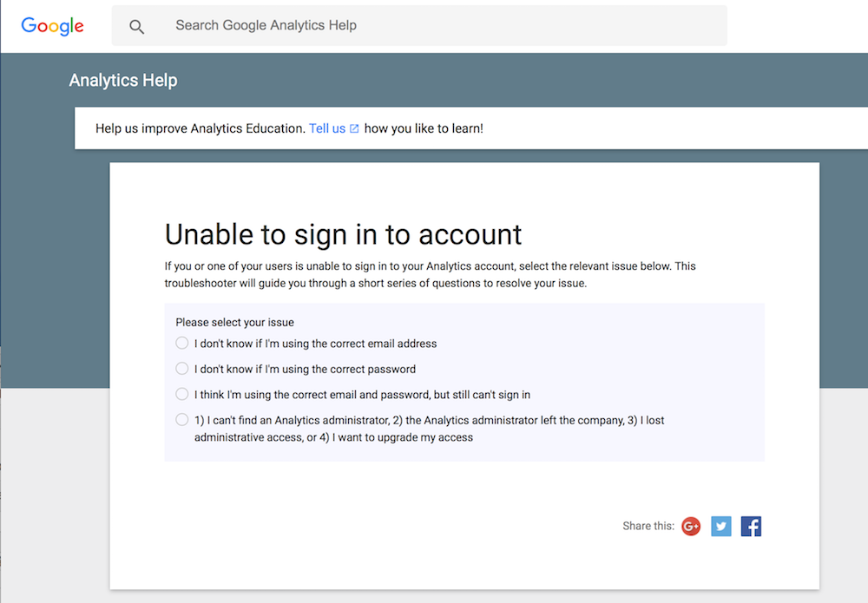Click the "how you like to learn!" text
This screenshot has height=603, width=868.
(x=424, y=128)
